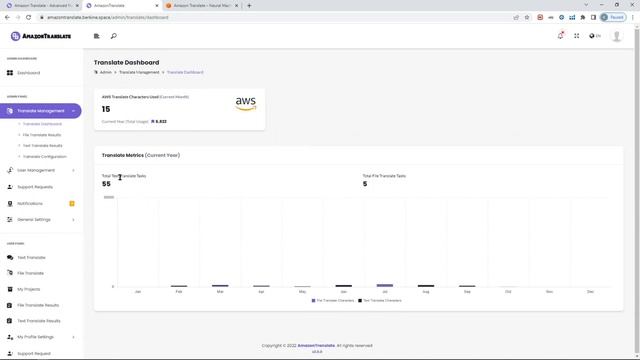Click Translate Management breadcrumb link
Screen dimensions: 640x360
[139, 72]
